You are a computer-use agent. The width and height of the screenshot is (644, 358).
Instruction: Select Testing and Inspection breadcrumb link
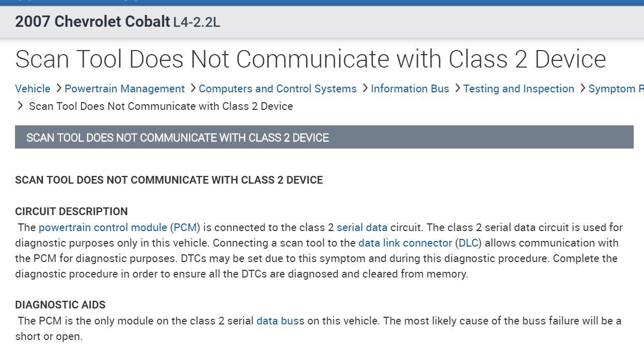519,89
